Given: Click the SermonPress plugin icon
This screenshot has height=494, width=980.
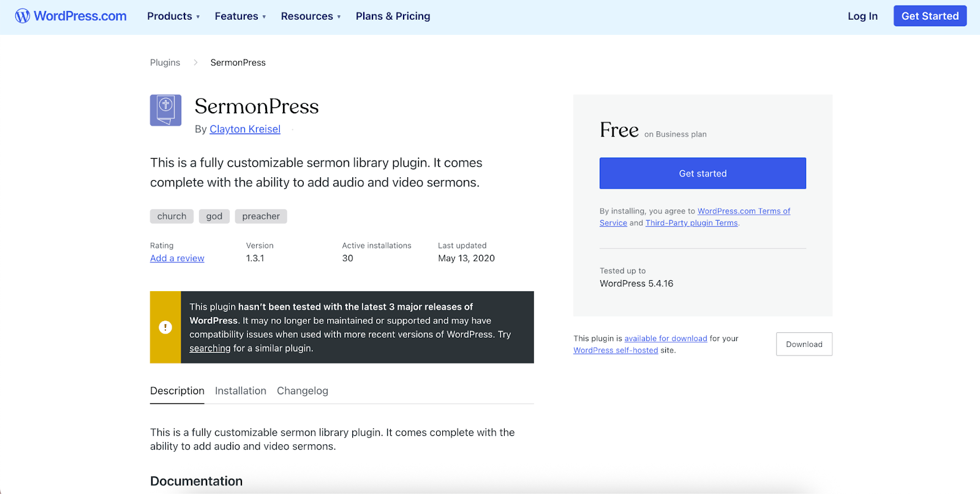Looking at the screenshot, I should tap(165, 110).
